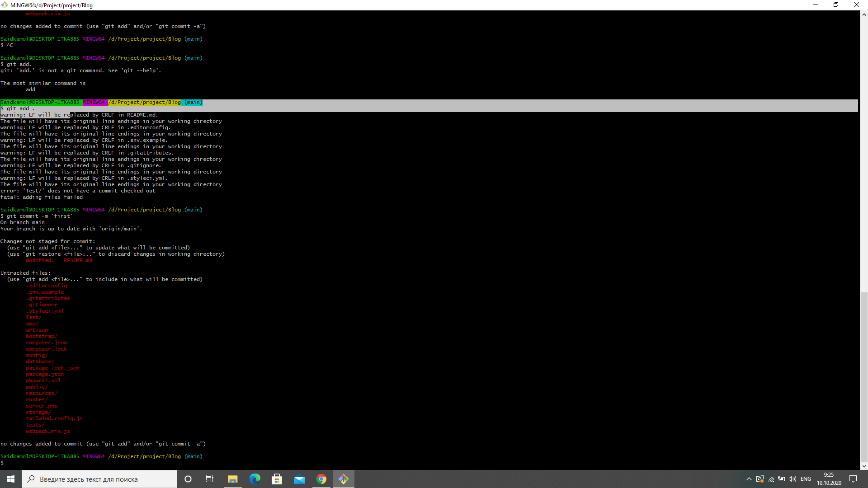868x488 pixels.
Task: Click 'fatal: adding files failed' line
Action: (x=42, y=197)
